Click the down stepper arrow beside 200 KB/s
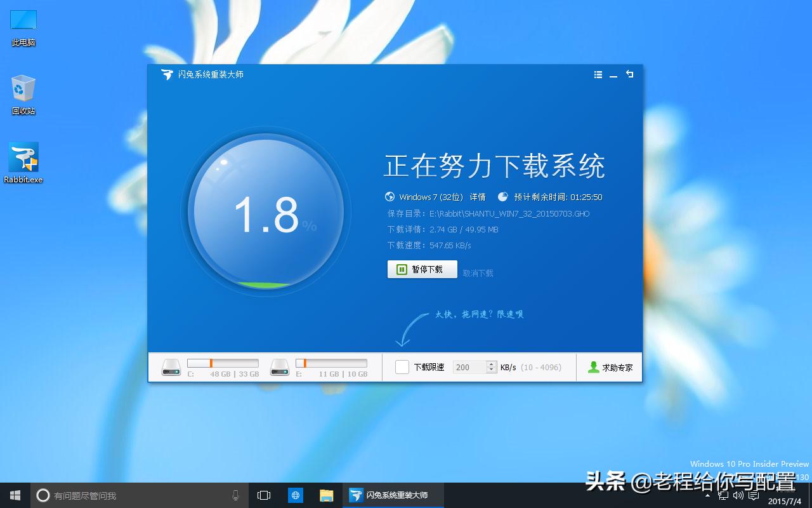 click(x=492, y=370)
